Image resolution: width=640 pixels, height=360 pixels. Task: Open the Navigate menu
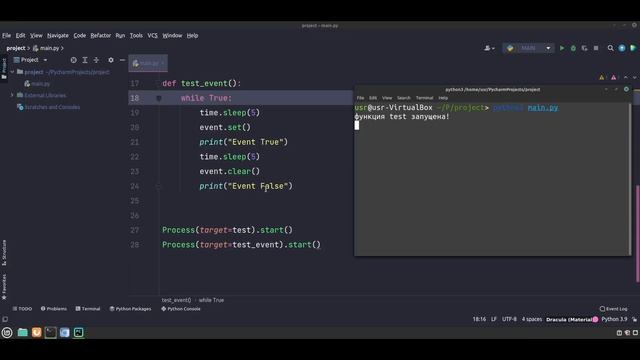coord(58,36)
